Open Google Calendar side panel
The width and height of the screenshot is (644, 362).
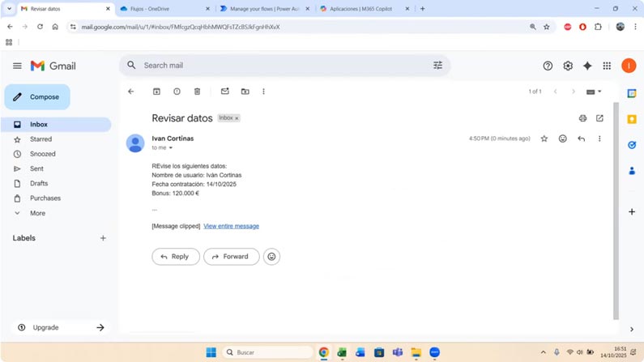click(632, 94)
